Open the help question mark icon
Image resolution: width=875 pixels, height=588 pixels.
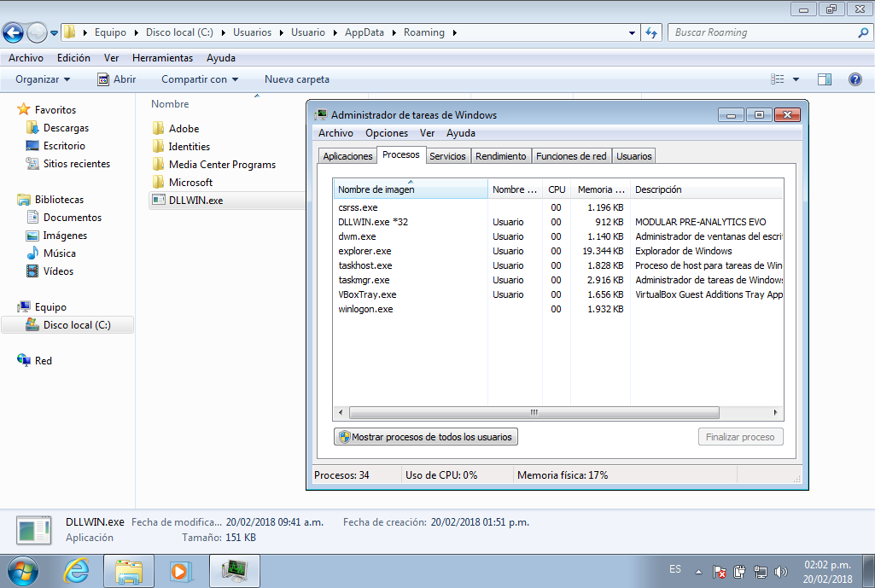coord(855,79)
